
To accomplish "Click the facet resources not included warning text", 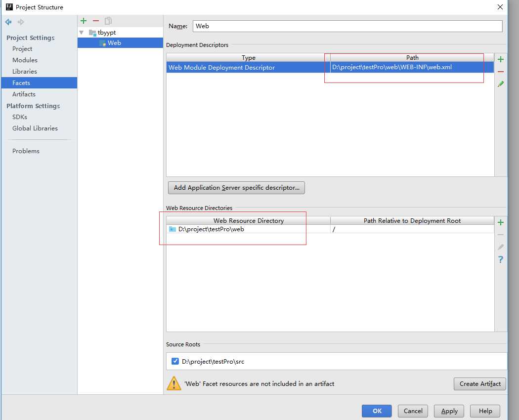I will [259, 384].
